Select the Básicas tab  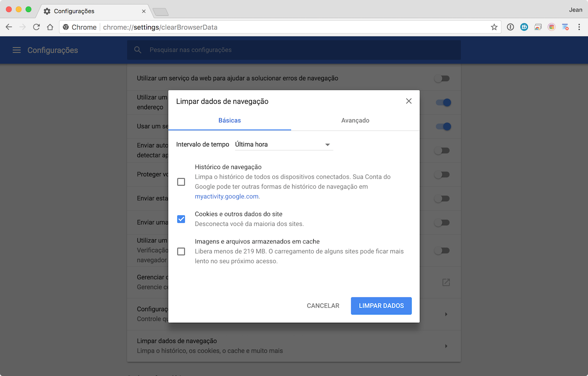(230, 120)
